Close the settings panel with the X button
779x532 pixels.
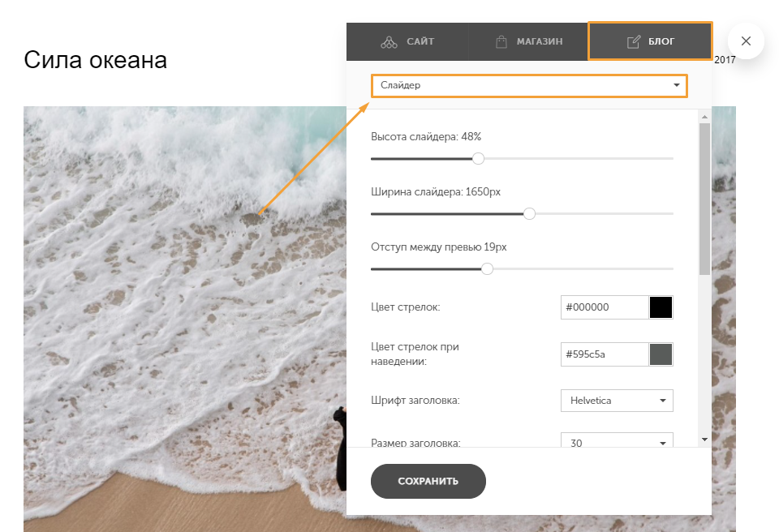(x=746, y=41)
